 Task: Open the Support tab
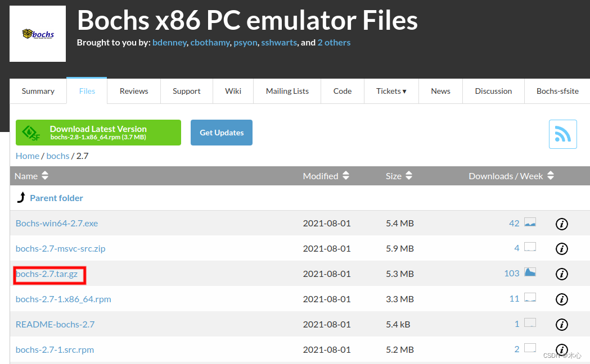pos(187,91)
